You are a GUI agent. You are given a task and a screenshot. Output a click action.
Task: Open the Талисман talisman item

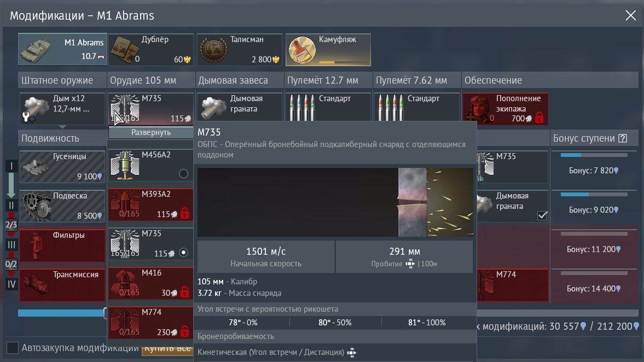pos(240,49)
